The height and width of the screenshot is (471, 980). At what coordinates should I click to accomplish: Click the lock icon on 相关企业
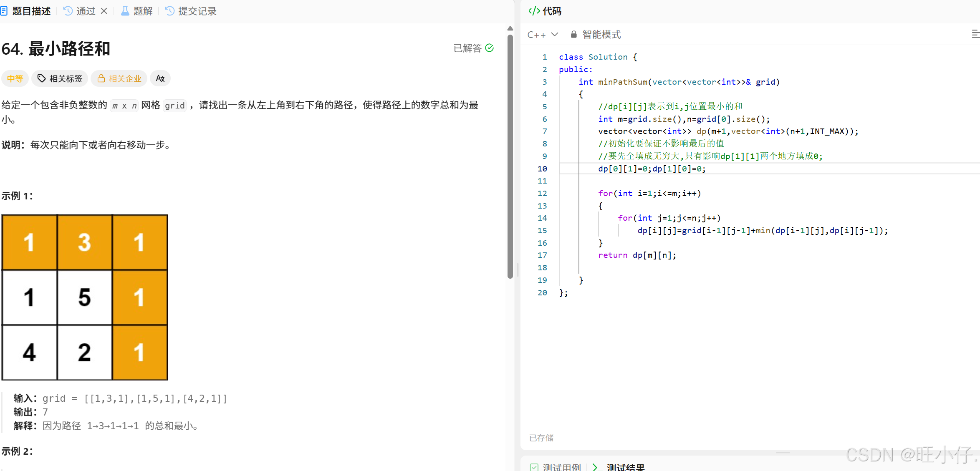click(x=101, y=78)
